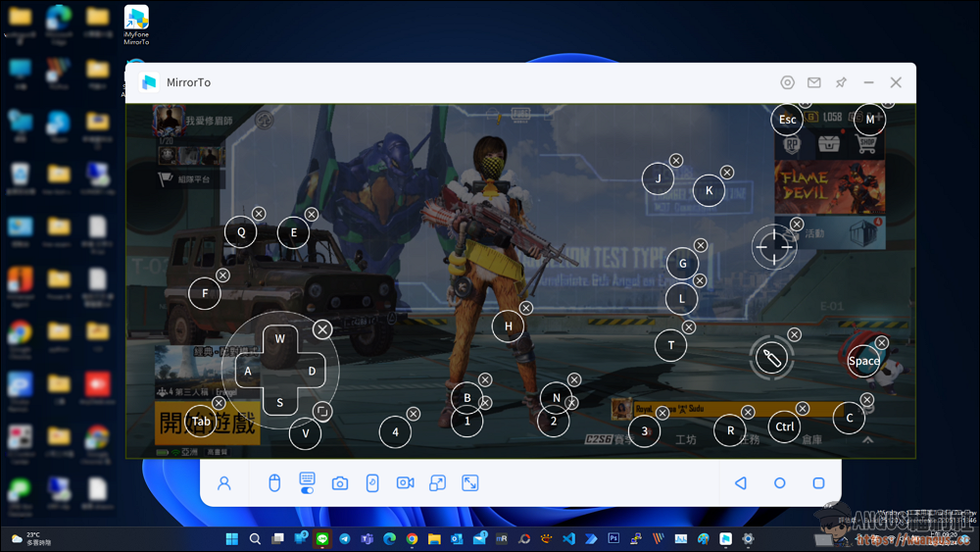Open the player avatar in the game lobby
980x552 pixels.
169,120
